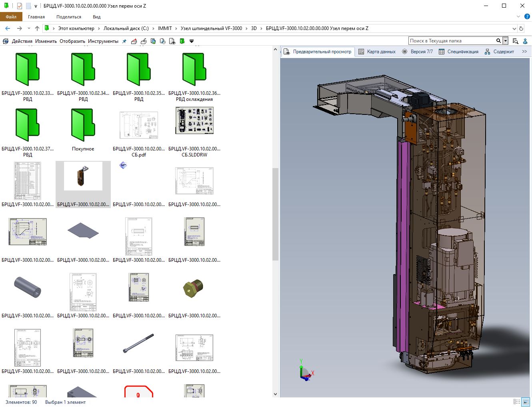Screen dimensions: 532x407
Task: Switch to Предварительный просмотр tab
Action: pyautogui.click(x=318, y=51)
